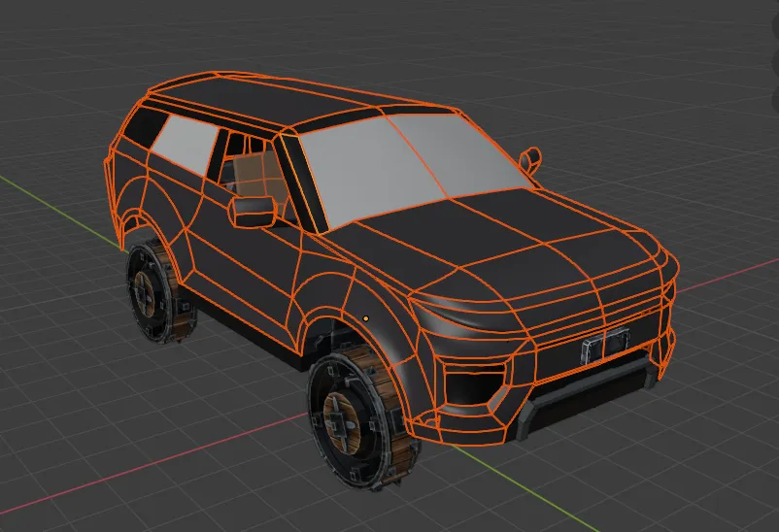779x532 pixels.
Task: Select the driver-side wing mirror
Action: pos(253,211)
